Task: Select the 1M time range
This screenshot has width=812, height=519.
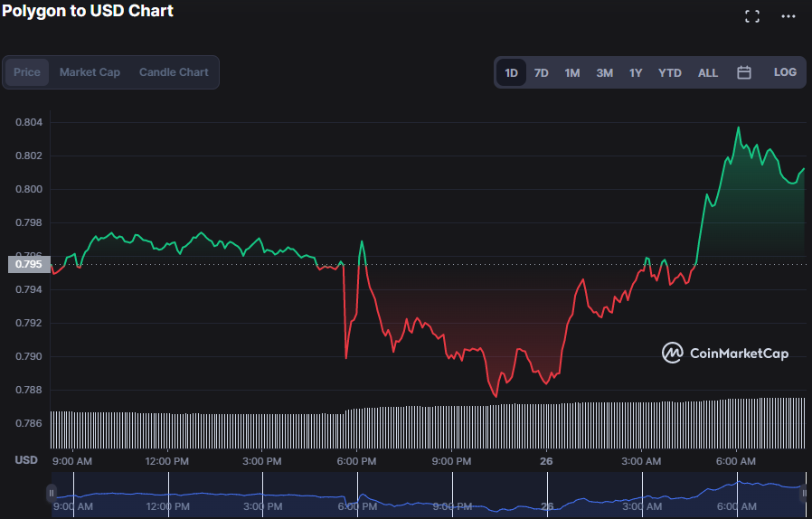Action: [x=572, y=72]
